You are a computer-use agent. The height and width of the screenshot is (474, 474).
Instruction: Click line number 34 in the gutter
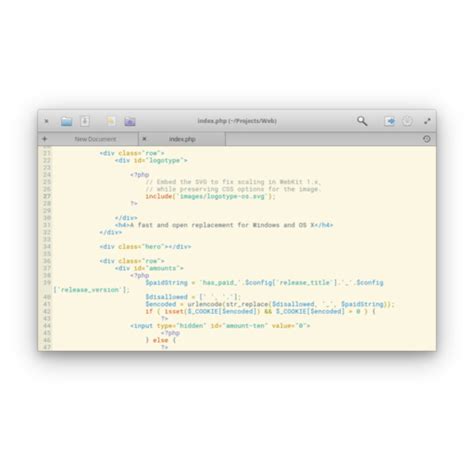click(x=47, y=247)
